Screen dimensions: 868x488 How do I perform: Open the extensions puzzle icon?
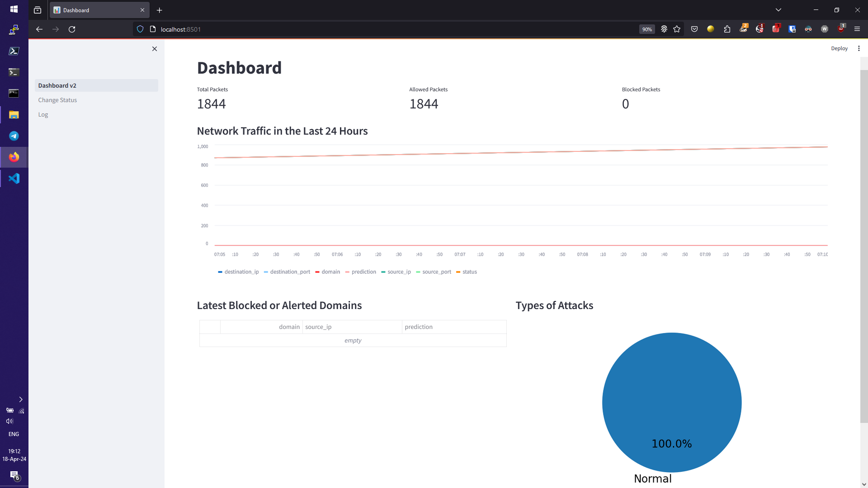727,29
